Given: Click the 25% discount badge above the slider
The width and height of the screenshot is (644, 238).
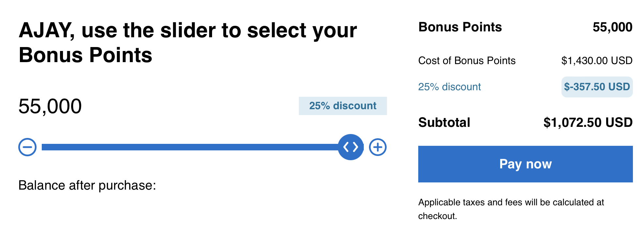Looking at the screenshot, I should 343,106.
